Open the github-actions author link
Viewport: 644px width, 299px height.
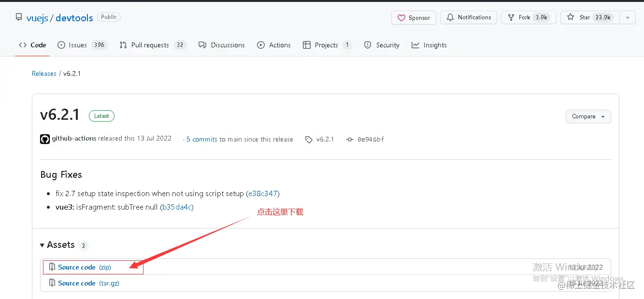point(74,138)
